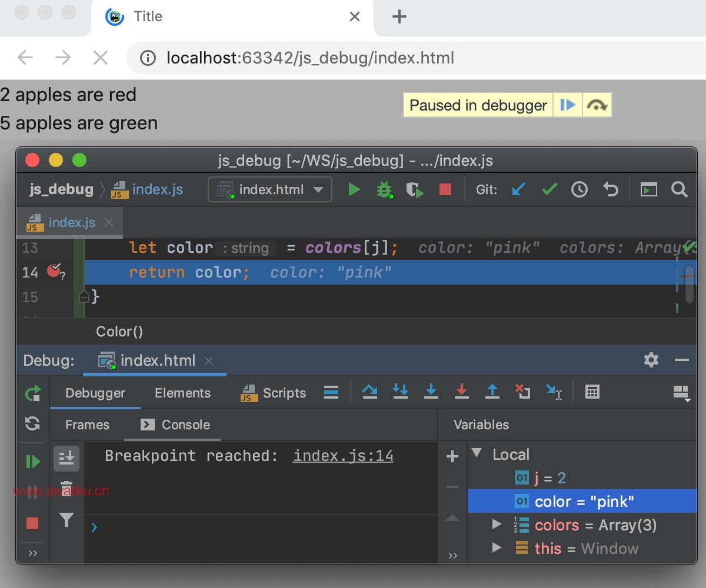This screenshot has height=588, width=706.
Task: Click Force Step Into red arrow
Action: [462, 392]
